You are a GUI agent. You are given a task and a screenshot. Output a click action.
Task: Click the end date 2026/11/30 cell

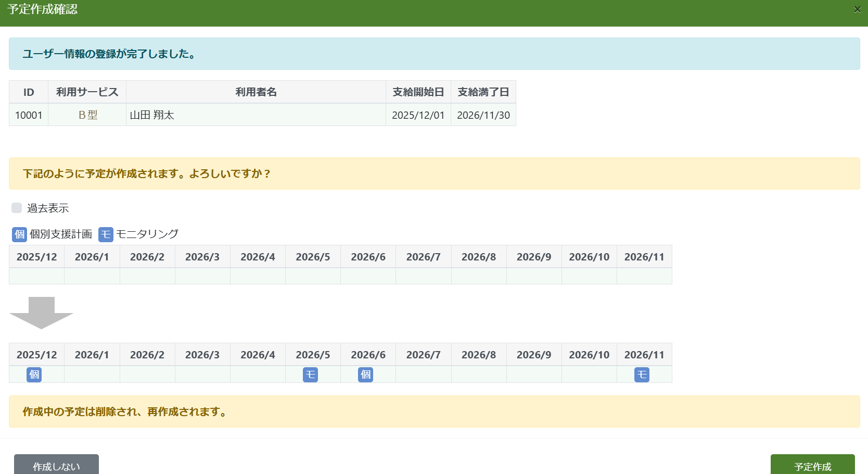click(x=483, y=115)
